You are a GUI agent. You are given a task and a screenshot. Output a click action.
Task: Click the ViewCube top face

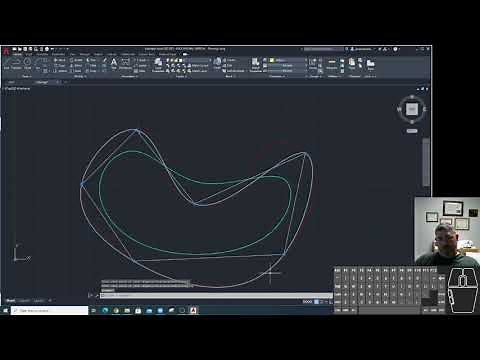click(412, 109)
